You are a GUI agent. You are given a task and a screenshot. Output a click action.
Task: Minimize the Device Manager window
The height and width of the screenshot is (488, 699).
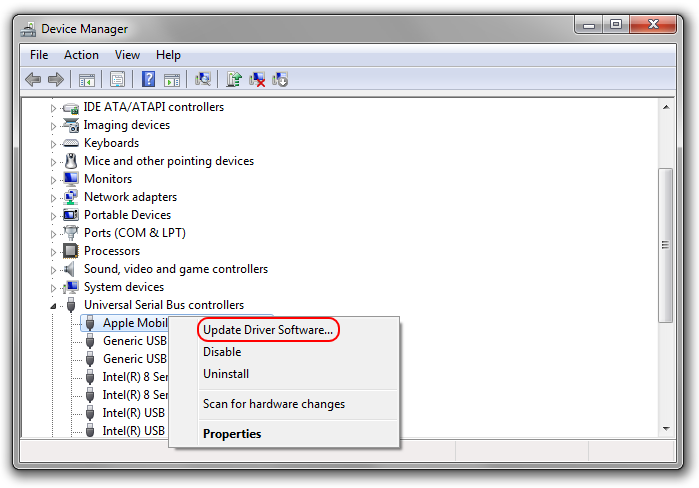588,25
